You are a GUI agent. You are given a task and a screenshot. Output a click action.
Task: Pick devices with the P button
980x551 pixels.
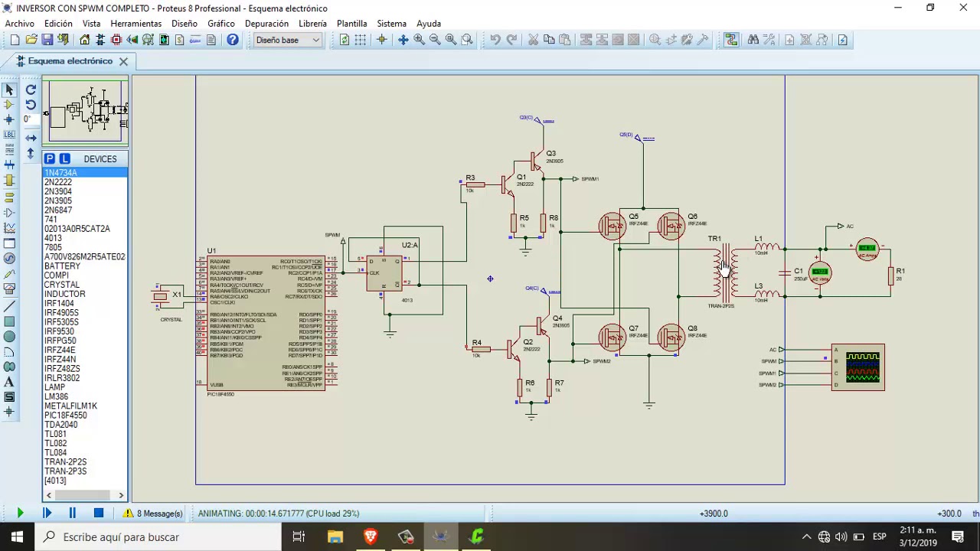pyautogui.click(x=50, y=158)
